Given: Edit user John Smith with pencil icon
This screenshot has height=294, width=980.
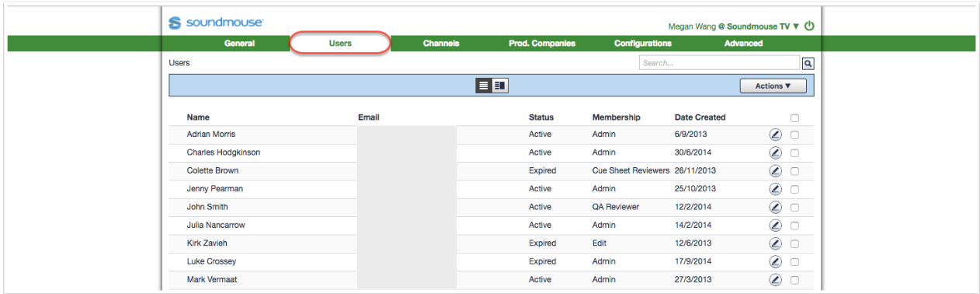Looking at the screenshot, I should click(775, 207).
